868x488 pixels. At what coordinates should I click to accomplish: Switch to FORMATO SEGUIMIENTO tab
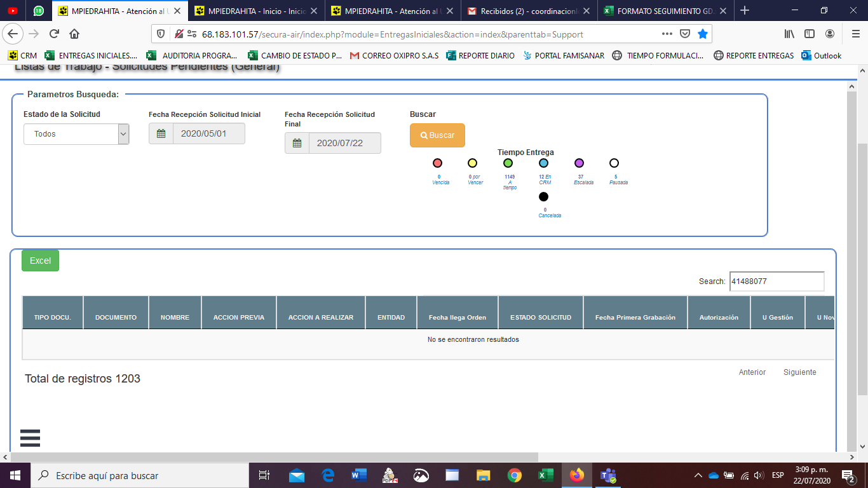coord(665,11)
